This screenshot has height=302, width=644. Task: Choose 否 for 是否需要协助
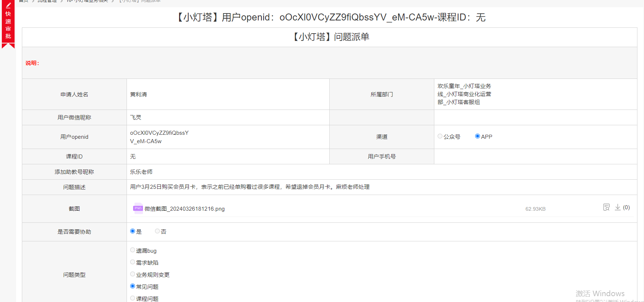(x=158, y=231)
